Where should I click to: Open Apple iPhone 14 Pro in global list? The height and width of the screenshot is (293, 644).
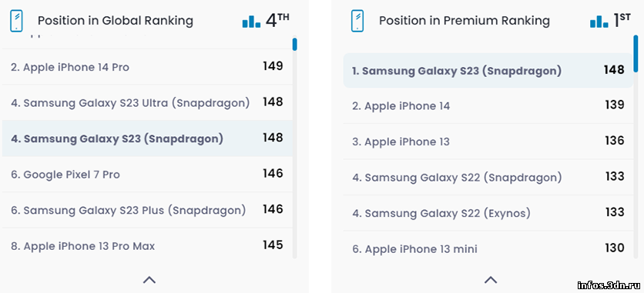tap(147, 67)
